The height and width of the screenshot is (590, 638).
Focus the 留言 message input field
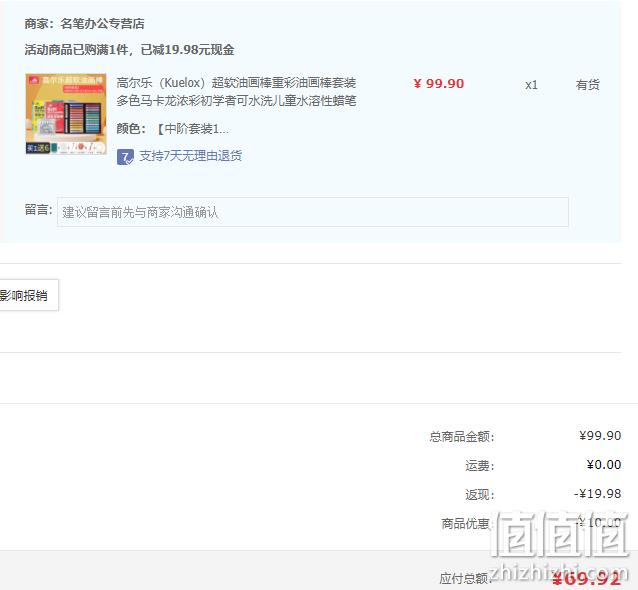pyautogui.click(x=312, y=212)
